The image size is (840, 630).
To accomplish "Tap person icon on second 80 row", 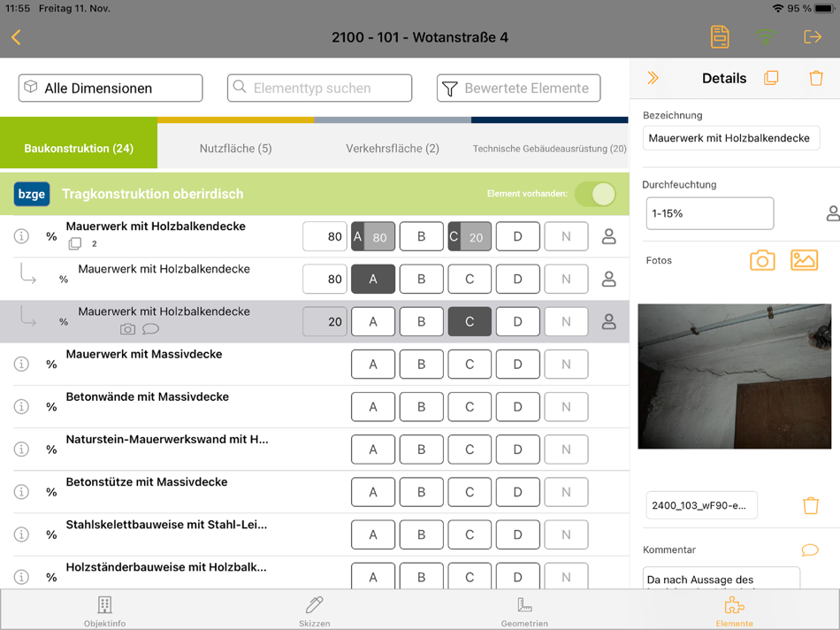I will click(x=608, y=279).
